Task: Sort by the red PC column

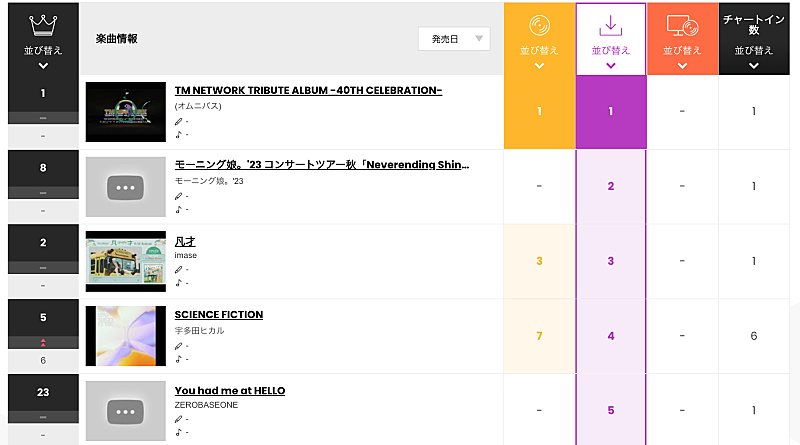Action: 682,50
